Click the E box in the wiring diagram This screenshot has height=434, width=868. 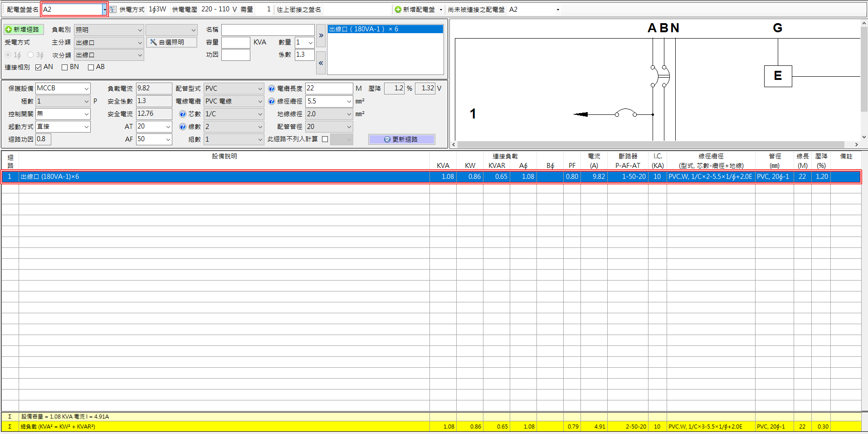tap(778, 76)
